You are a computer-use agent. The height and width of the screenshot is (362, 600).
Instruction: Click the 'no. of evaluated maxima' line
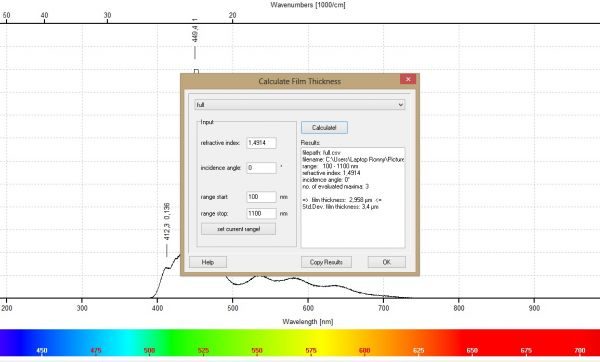click(335, 186)
